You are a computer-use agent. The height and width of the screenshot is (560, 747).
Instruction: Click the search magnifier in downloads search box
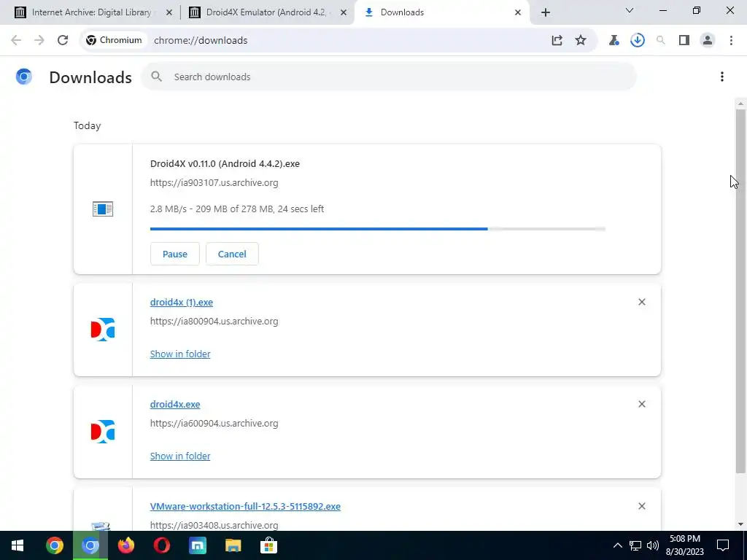point(156,77)
